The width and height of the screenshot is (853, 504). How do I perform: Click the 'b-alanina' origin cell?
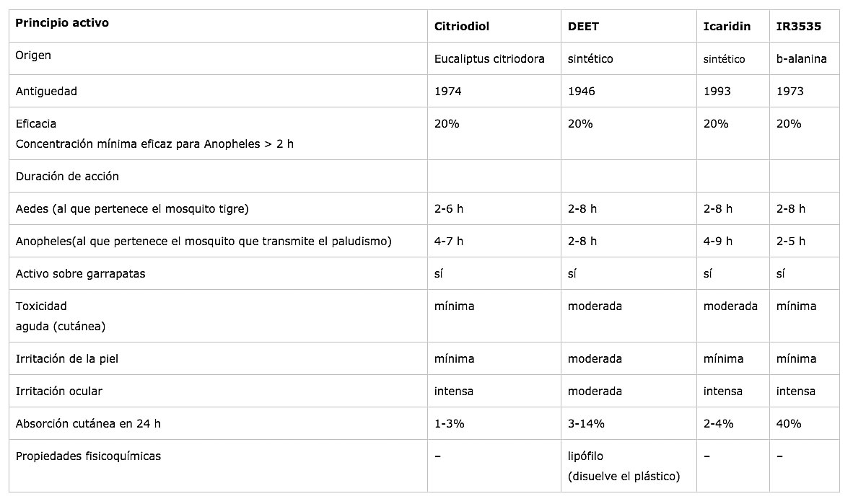(801, 59)
